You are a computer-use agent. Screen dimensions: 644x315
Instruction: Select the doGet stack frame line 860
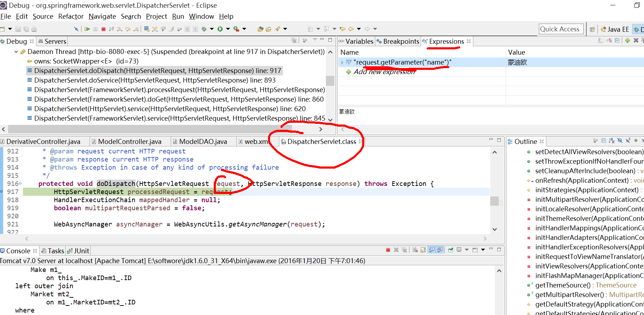coord(179,99)
